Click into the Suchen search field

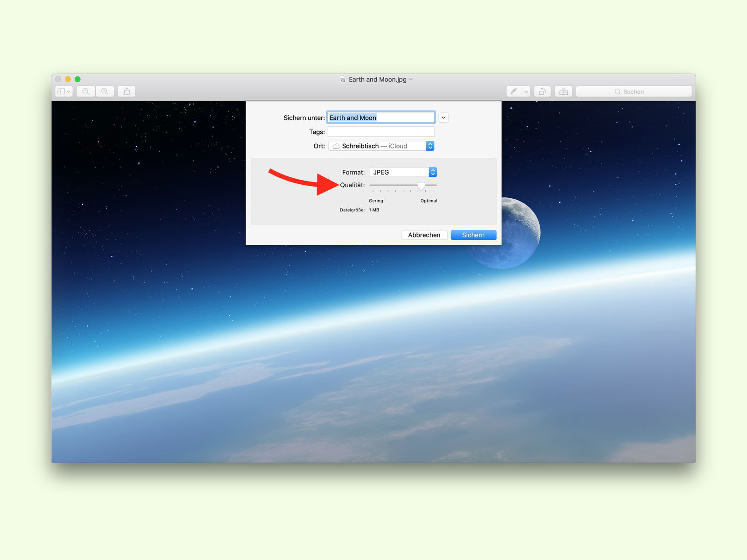634,91
